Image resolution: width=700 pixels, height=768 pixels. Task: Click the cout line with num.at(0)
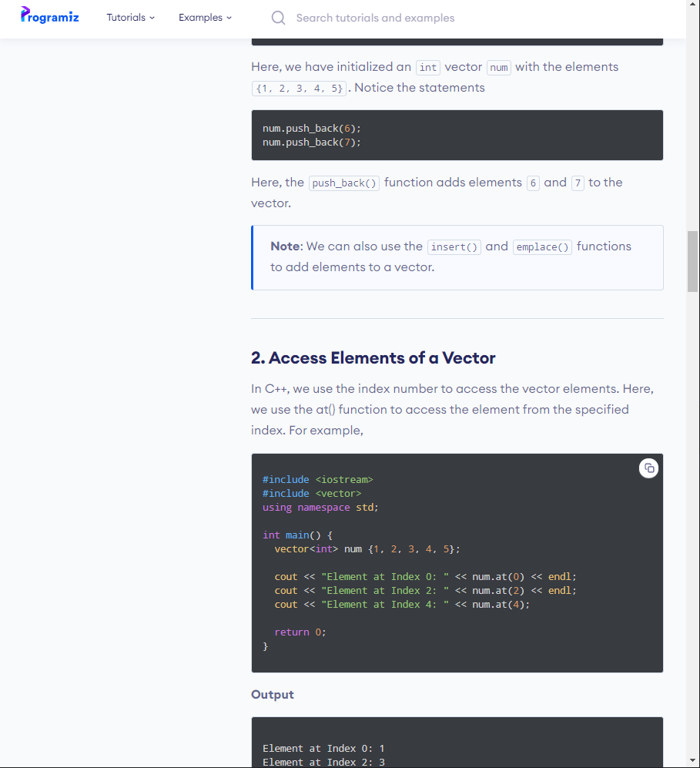[425, 576]
